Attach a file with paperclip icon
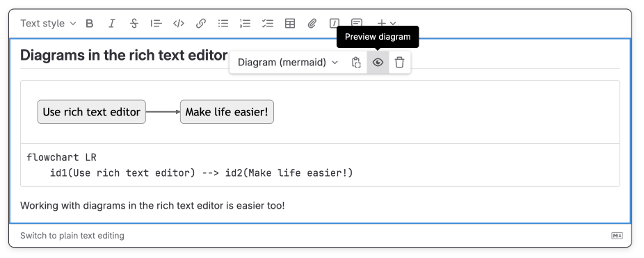644x258 pixels. point(312,24)
